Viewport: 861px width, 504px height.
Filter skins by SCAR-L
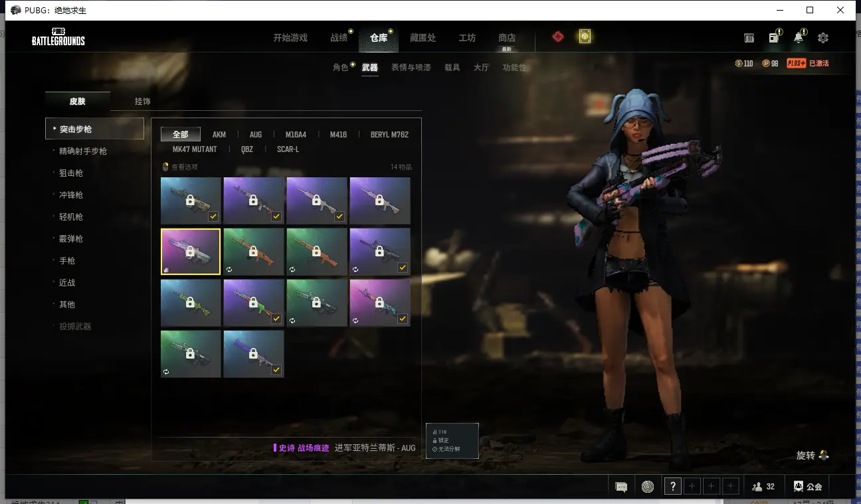click(x=288, y=149)
